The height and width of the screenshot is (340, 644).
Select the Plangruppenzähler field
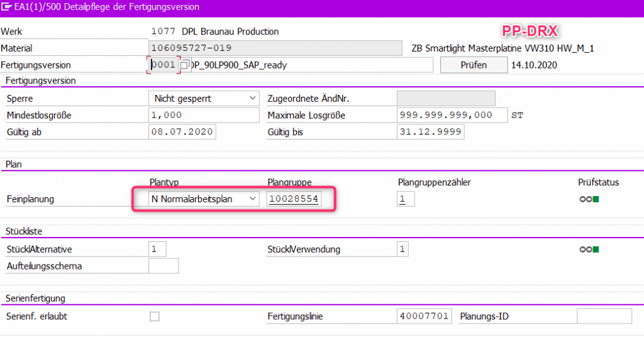[406, 199]
